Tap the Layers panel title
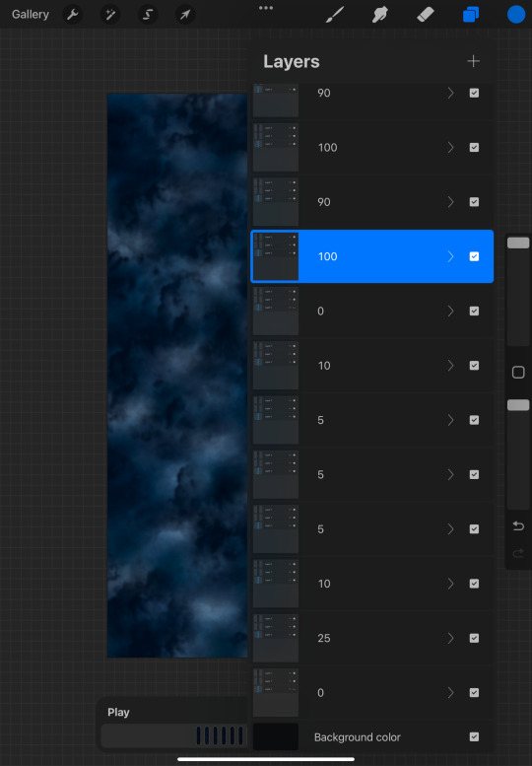 coord(292,61)
